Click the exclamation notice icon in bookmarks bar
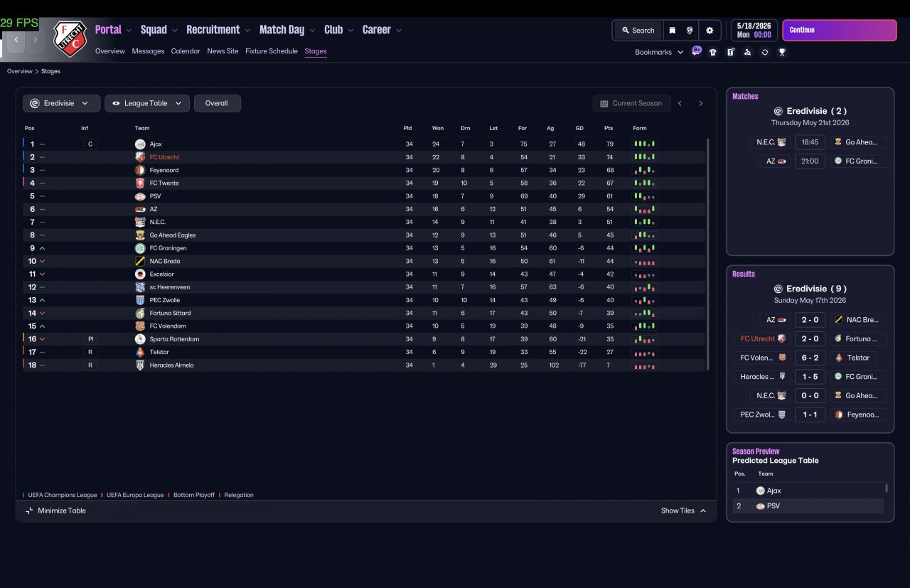 730,52
